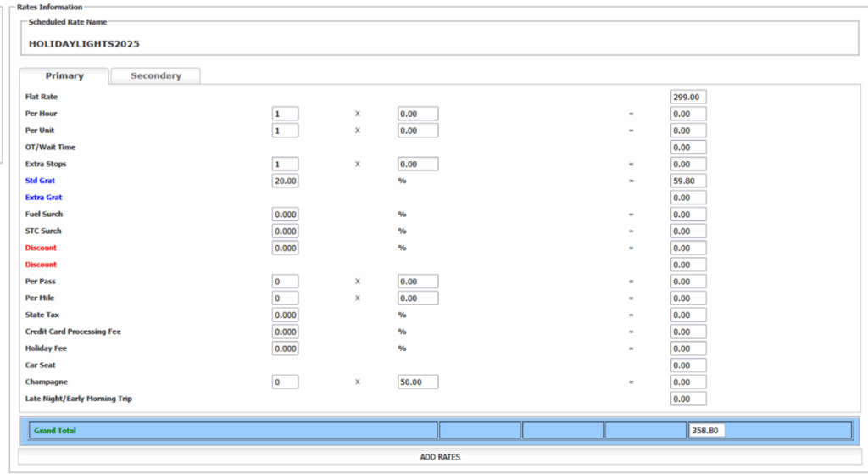
Task: Click the Flat Rate amount field
Action: [687, 98]
